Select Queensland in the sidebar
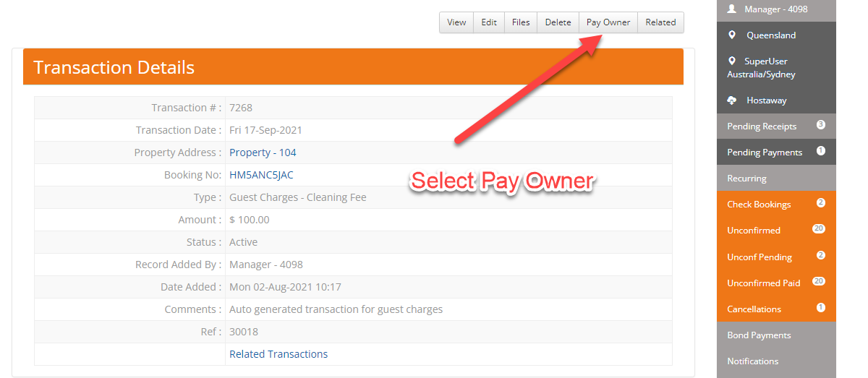Viewport: 868px width, 378px height. [x=776, y=35]
